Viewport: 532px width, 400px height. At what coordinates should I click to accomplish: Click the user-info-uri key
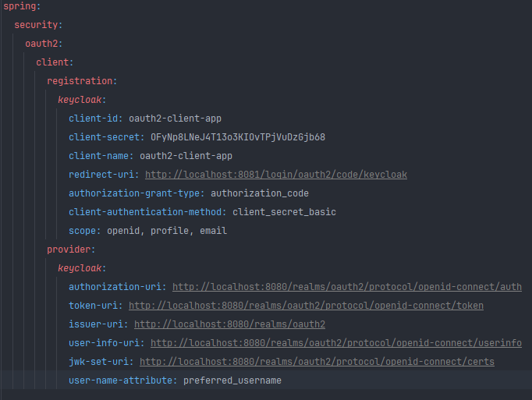point(105,342)
